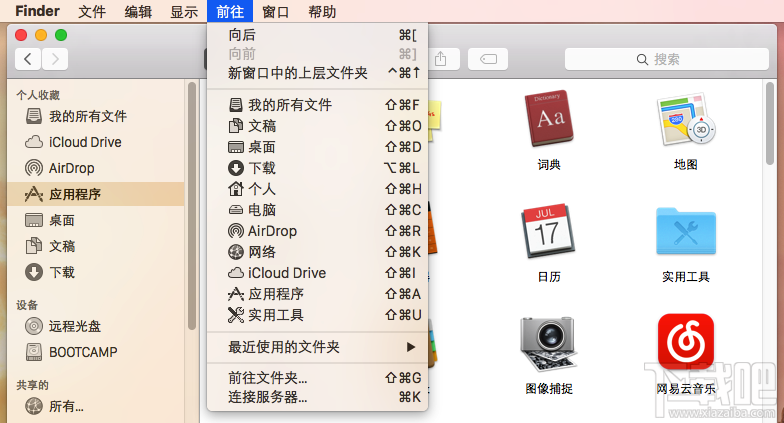784x423 pixels.
Task: Choose 下载 in the Go menu
Action: tap(318, 168)
